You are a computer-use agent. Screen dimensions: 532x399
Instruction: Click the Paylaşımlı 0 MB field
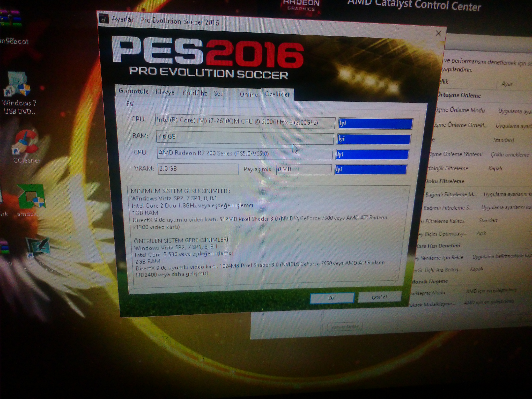[x=304, y=170]
